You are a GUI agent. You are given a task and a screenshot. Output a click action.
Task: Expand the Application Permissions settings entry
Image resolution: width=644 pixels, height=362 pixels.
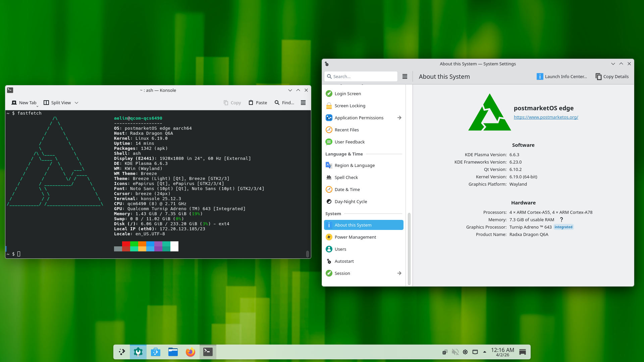pos(399,118)
